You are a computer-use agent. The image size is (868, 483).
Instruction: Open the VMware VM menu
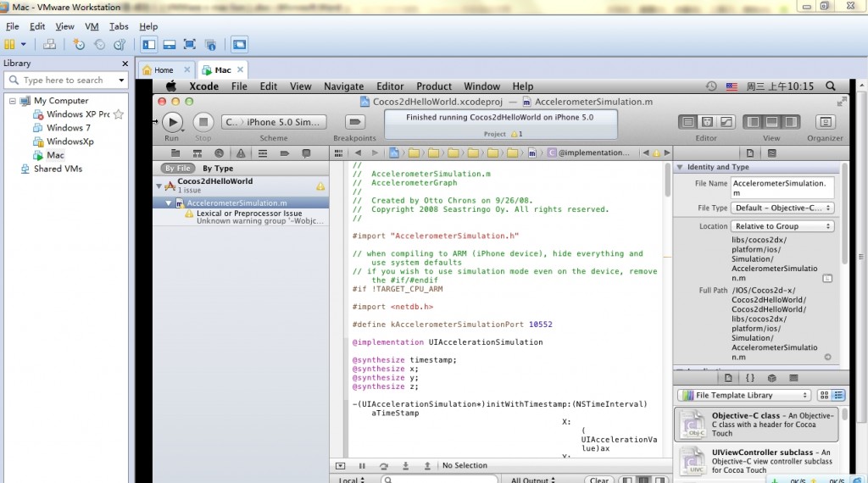pos(92,26)
